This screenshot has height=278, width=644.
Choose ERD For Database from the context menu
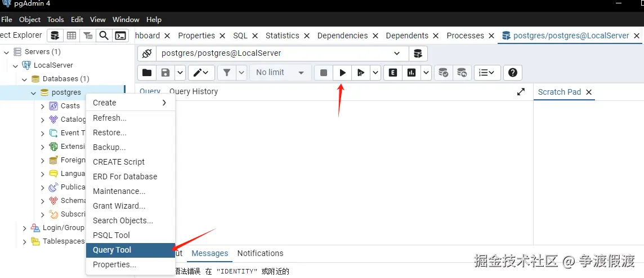point(130,177)
